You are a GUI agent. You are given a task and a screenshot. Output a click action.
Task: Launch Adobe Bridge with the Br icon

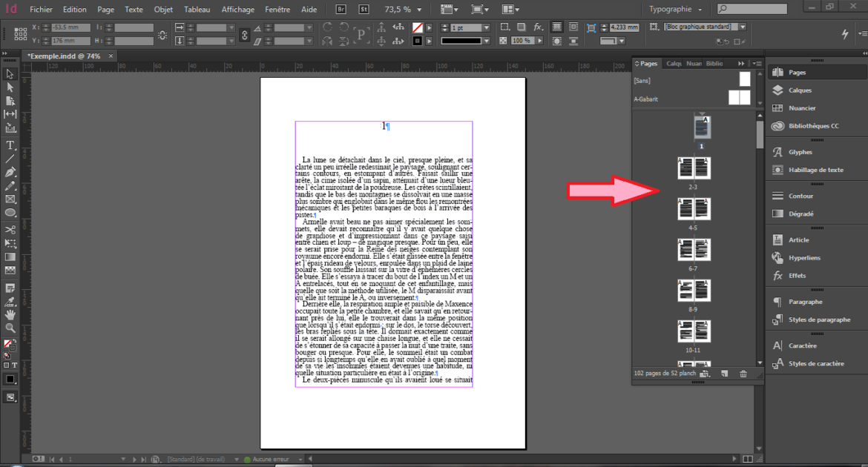click(341, 10)
